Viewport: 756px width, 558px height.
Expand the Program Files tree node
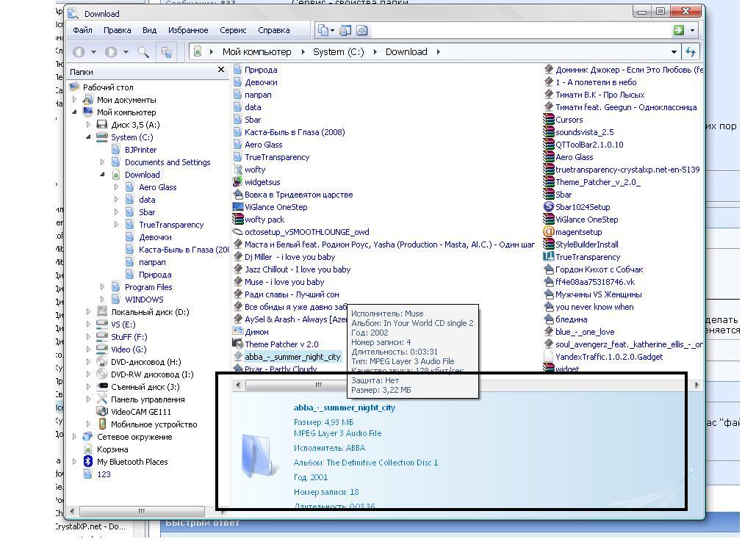point(102,287)
